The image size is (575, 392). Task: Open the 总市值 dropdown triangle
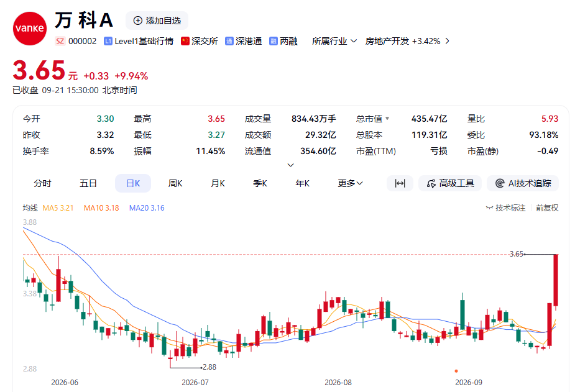pyautogui.click(x=387, y=119)
